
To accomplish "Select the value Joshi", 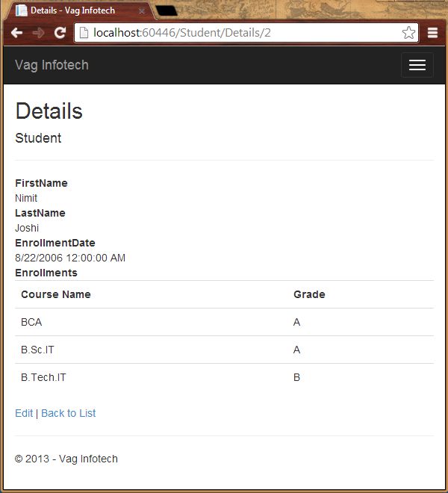I will 27,228.
